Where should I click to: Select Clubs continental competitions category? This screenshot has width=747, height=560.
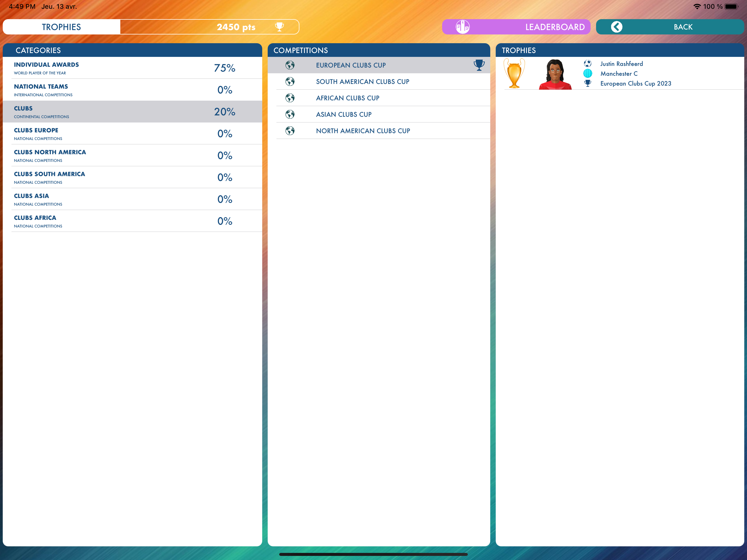point(132,112)
